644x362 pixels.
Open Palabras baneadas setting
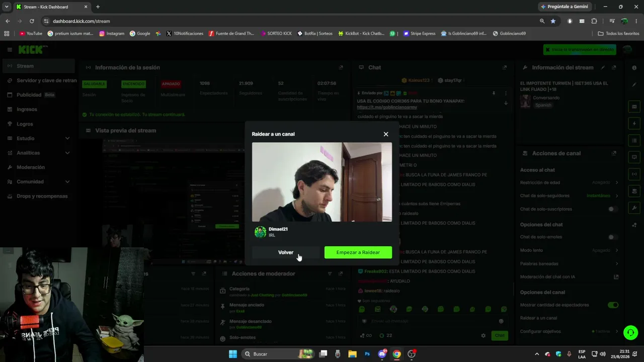click(569, 263)
